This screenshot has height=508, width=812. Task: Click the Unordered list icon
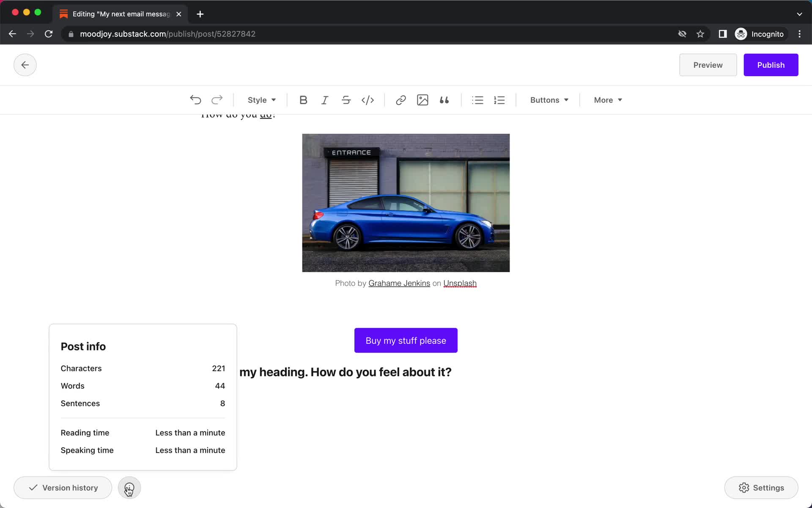pyautogui.click(x=477, y=99)
